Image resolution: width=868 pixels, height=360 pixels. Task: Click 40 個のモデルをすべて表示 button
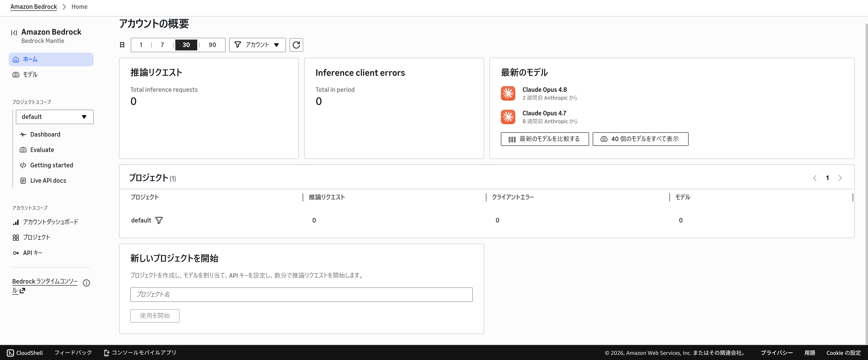[x=640, y=139]
